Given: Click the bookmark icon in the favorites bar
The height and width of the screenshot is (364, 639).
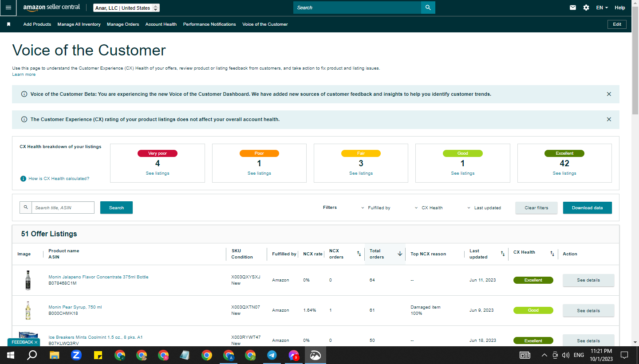Looking at the screenshot, I should tap(8, 24).
